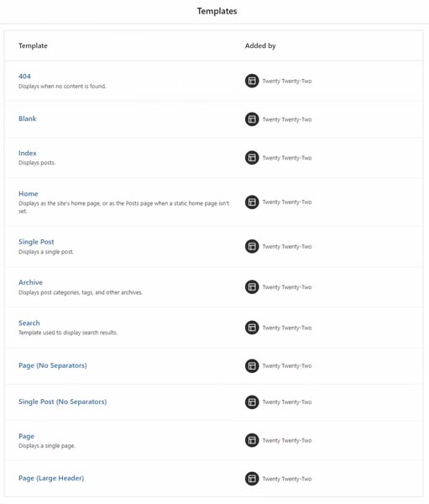
Task: Open the Search template
Action: coord(29,323)
